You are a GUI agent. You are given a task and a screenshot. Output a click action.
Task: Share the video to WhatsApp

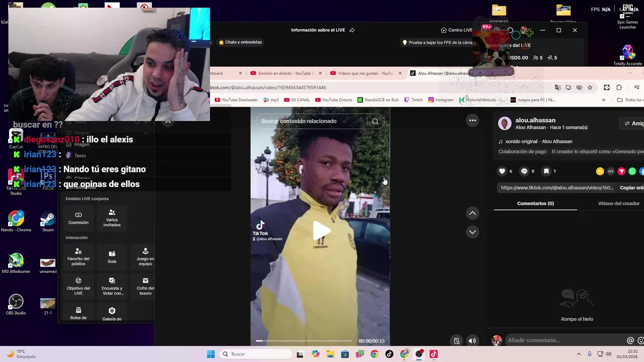[632, 171]
